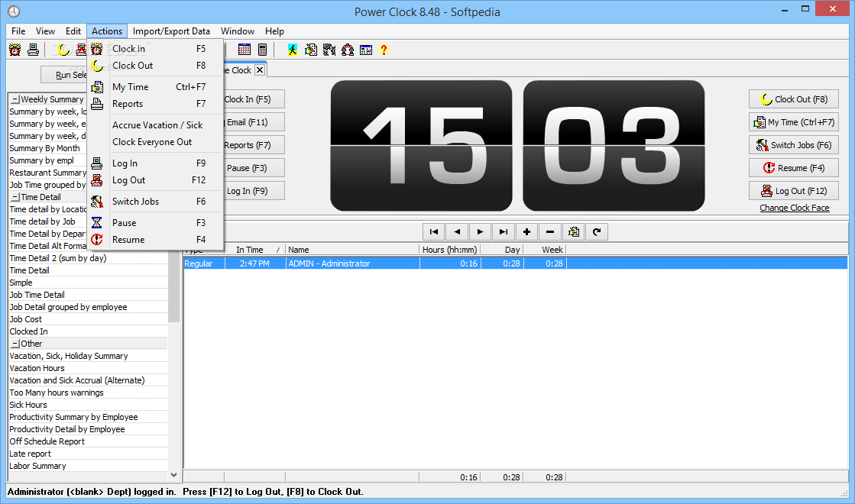The image size is (855, 504).
Task: Click the Name column header
Action: click(353, 250)
